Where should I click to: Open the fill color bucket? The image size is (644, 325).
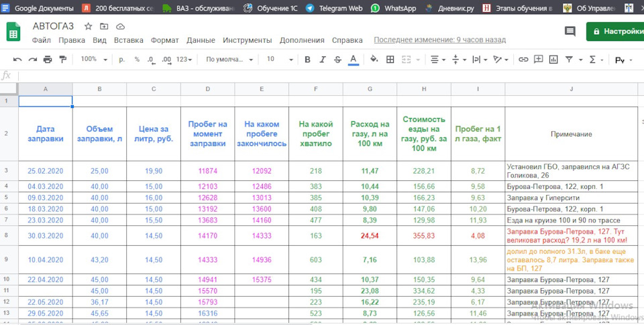coord(374,60)
